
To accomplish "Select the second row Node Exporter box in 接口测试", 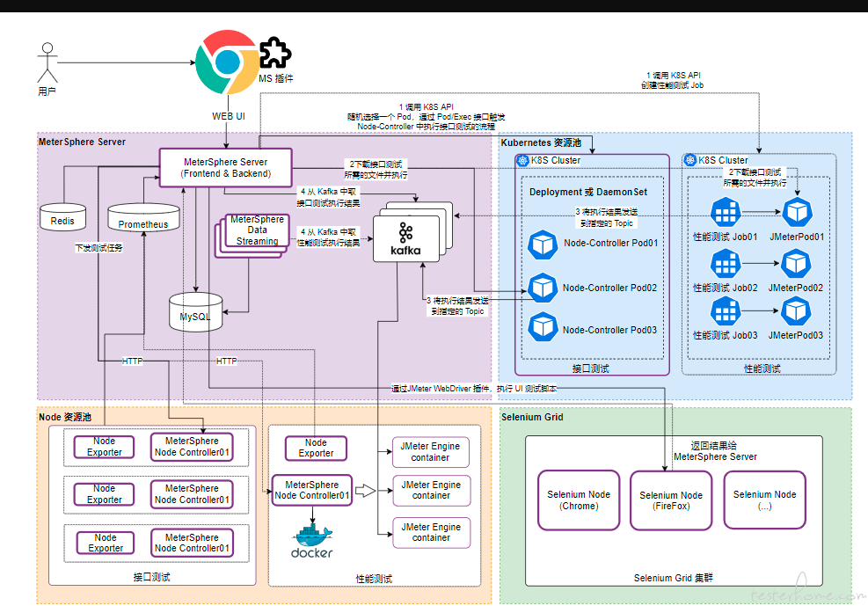I will tap(104, 494).
